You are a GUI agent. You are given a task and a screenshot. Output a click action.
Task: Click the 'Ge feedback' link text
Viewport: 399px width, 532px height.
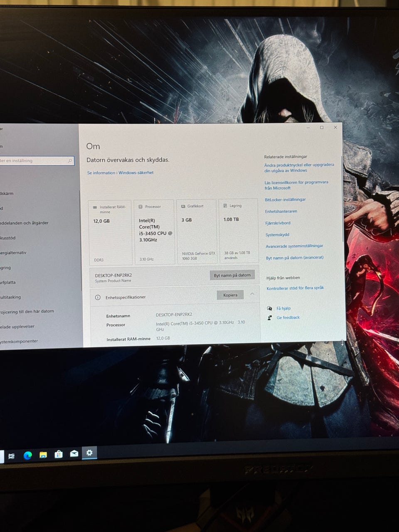point(288,318)
